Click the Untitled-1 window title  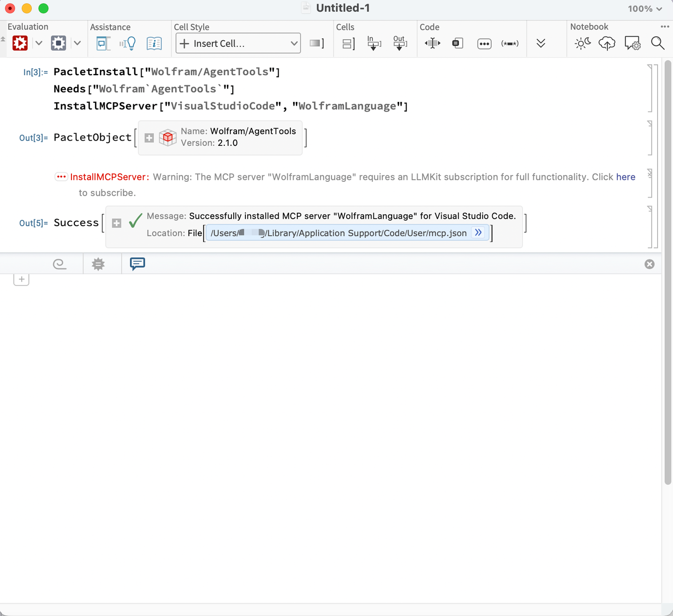point(343,8)
